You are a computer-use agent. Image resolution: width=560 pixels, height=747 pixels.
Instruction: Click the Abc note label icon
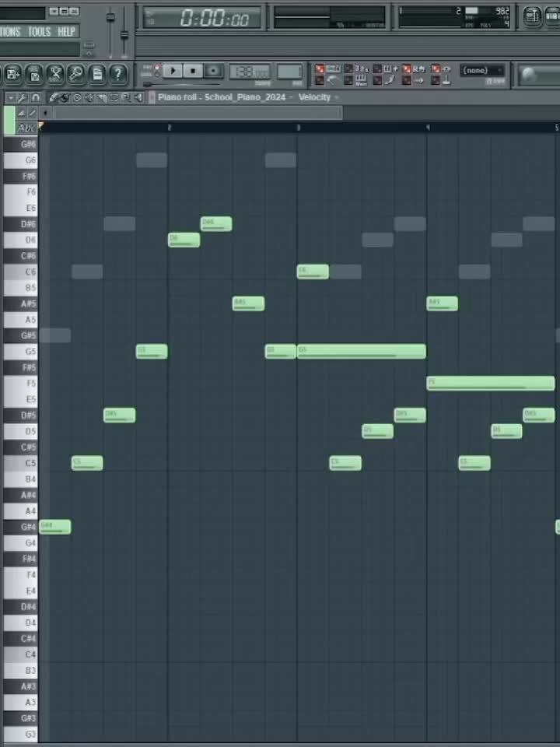[x=25, y=128]
